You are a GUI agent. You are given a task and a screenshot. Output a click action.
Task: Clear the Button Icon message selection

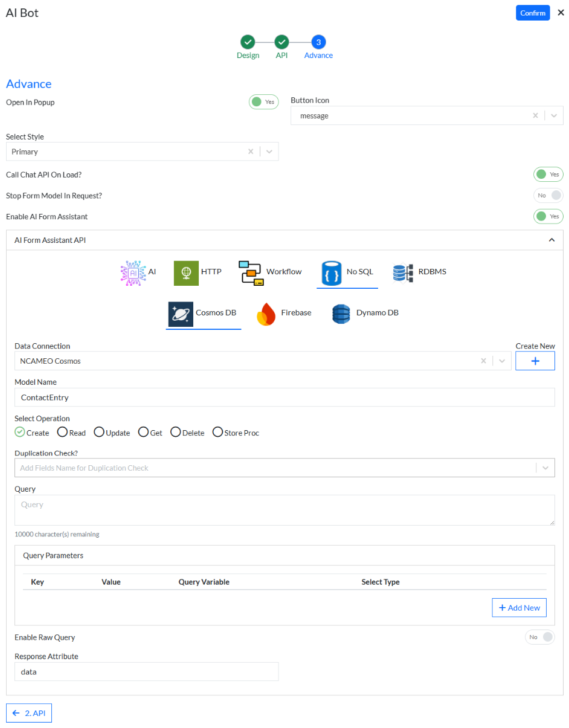535,116
